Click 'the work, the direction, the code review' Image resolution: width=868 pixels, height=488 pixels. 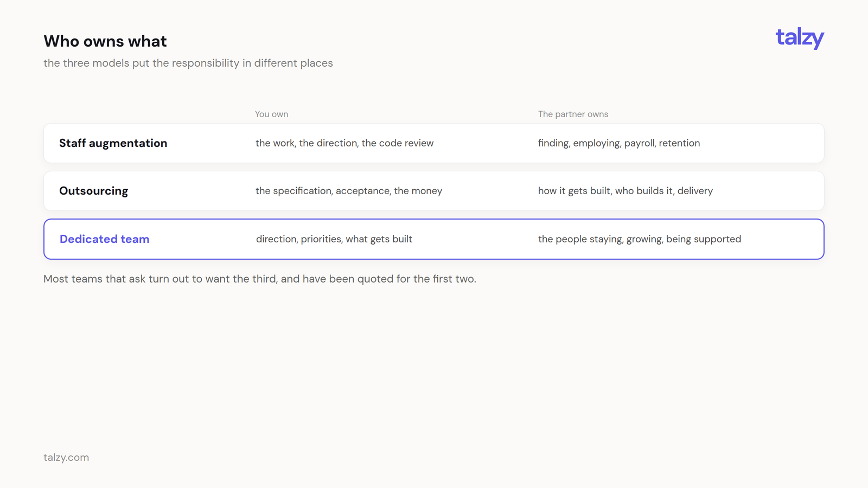click(x=344, y=143)
